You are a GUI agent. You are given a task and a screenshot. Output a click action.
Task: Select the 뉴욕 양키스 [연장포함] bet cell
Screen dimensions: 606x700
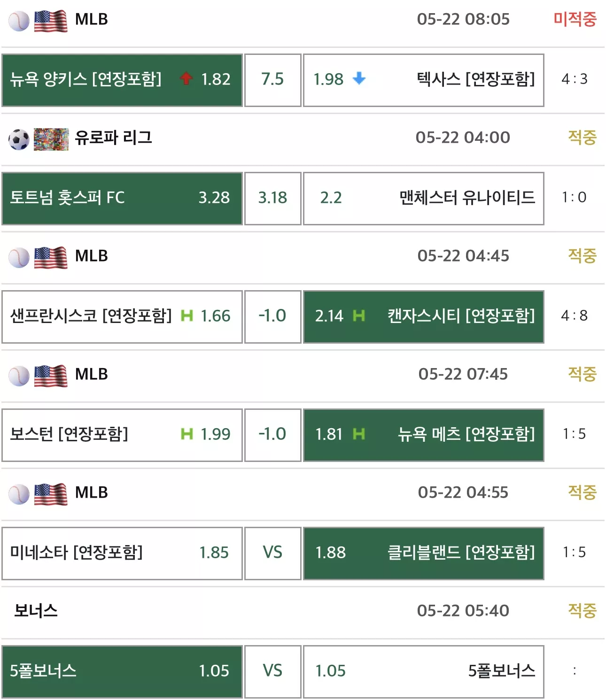click(122, 80)
